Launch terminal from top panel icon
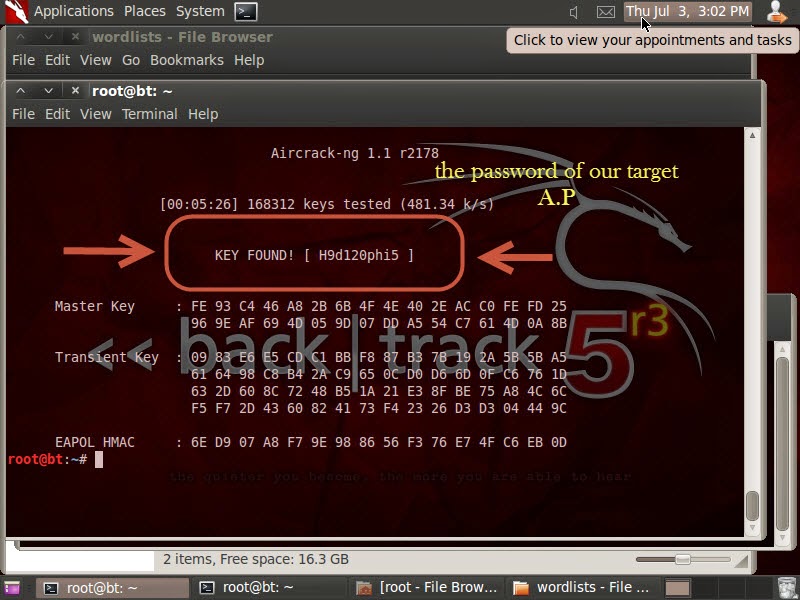The image size is (800, 600). coord(246,11)
